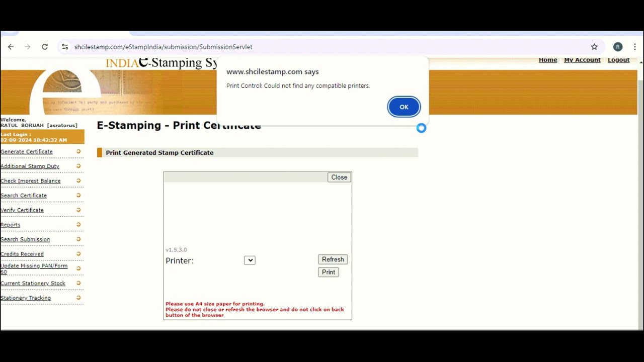Open Update Missing PAN/Form 60 link
644x362 pixels.
(x=34, y=268)
